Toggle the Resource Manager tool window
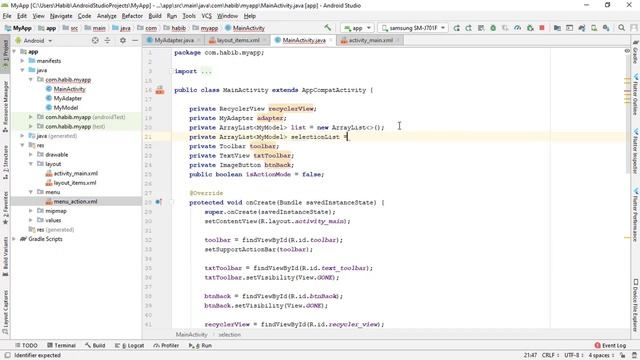640x360 pixels. (x=5, y=107)
